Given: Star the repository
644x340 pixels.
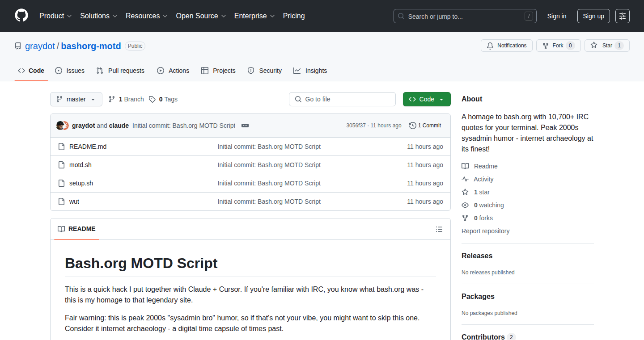Looking at the screenshot, I should coord(607,46).
